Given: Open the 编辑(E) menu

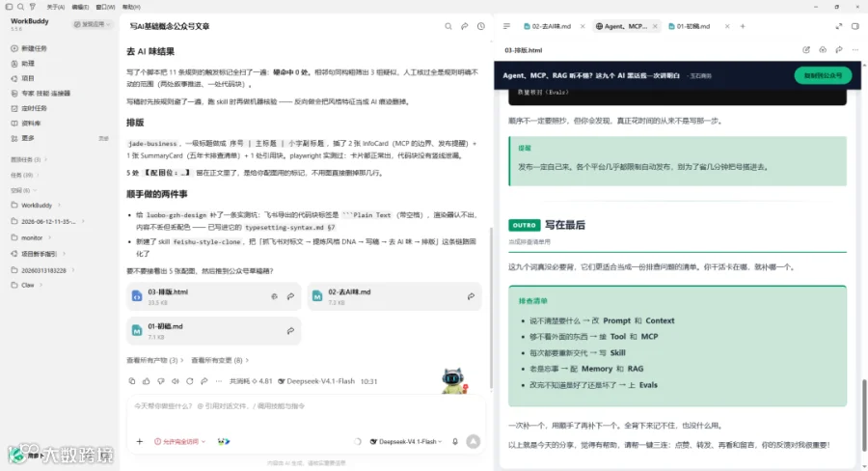Looking at the screenshot, I should coord(80,7).
